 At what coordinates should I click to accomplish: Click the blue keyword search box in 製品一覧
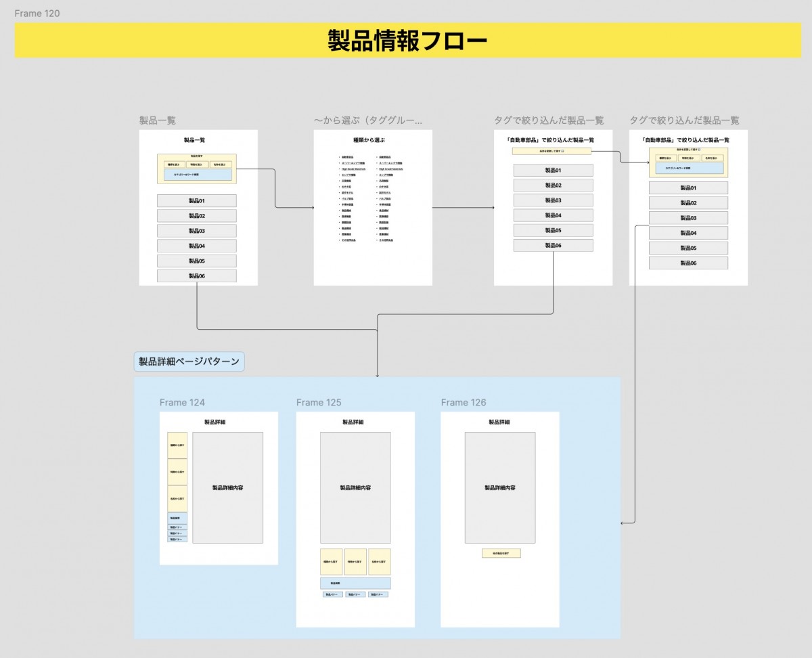tap(197, 175)
